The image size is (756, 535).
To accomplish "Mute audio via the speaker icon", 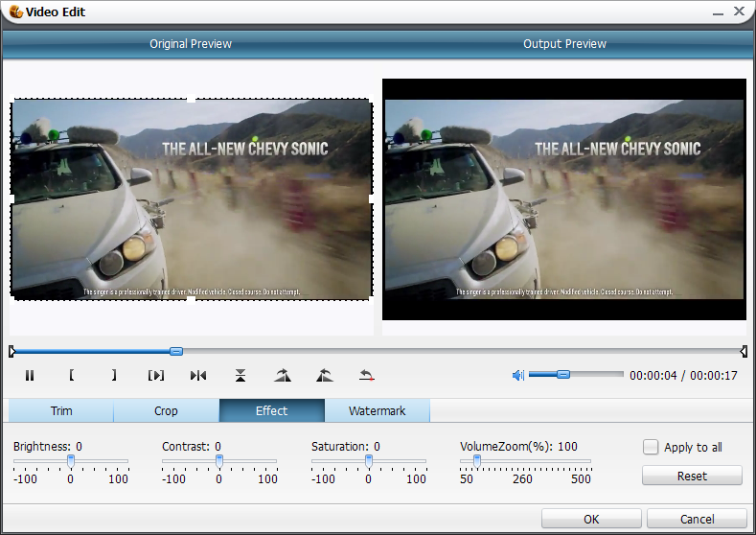I will pos(517,375).
